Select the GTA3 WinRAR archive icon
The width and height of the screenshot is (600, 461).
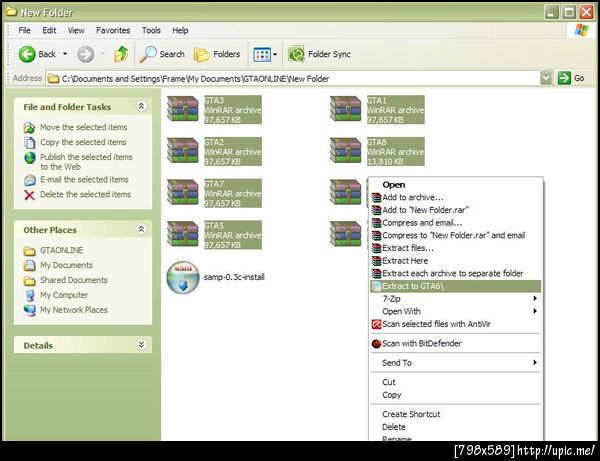(183, 109)
